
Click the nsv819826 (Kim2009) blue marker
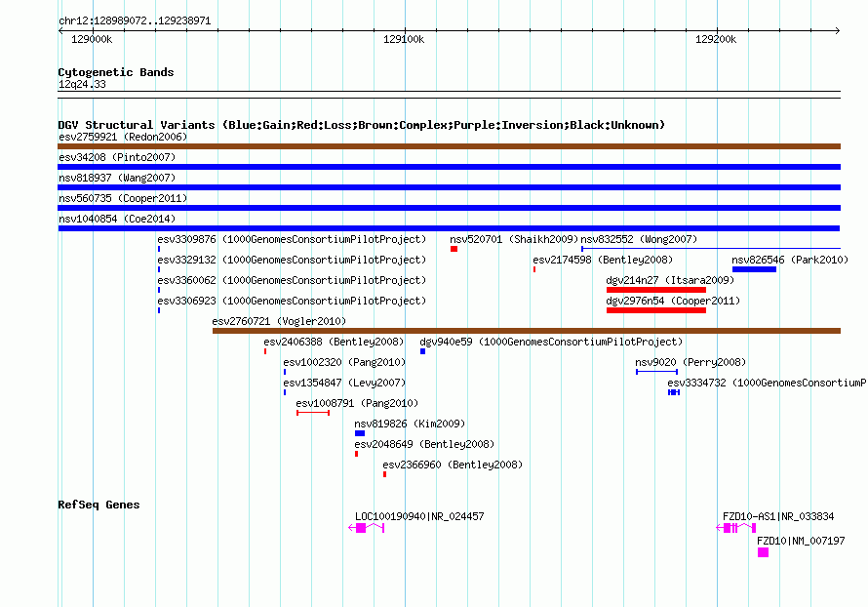click(x=360, y=433)
